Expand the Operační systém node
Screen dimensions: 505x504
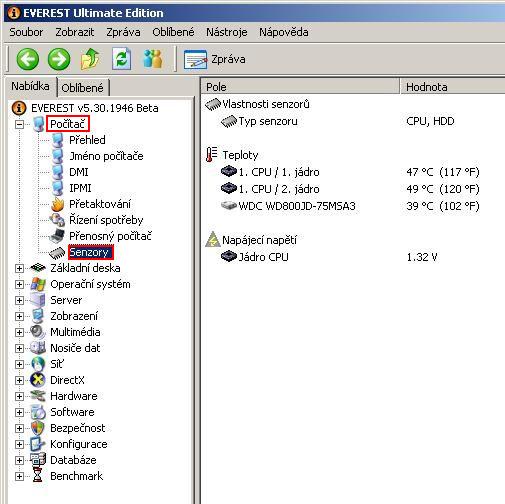pyautogui.click(x=19, y=284)
